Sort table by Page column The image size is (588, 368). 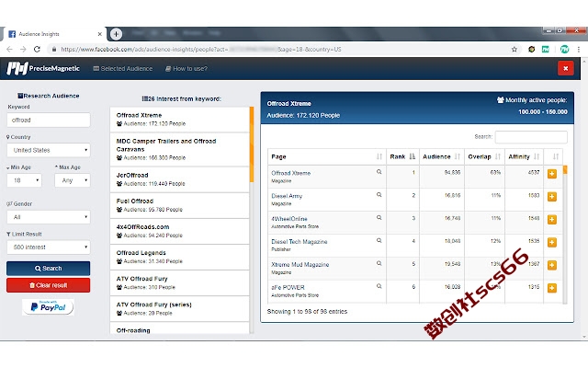(x=327, y=156)
